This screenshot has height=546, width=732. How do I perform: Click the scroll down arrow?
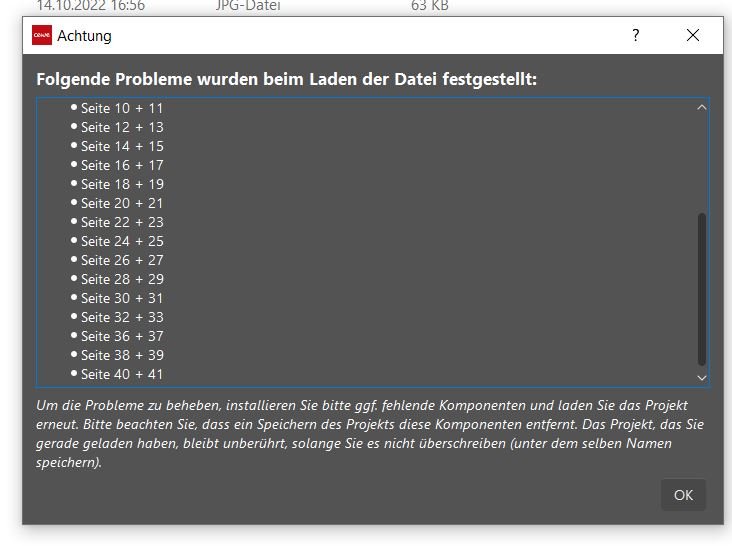coord(701,378)
